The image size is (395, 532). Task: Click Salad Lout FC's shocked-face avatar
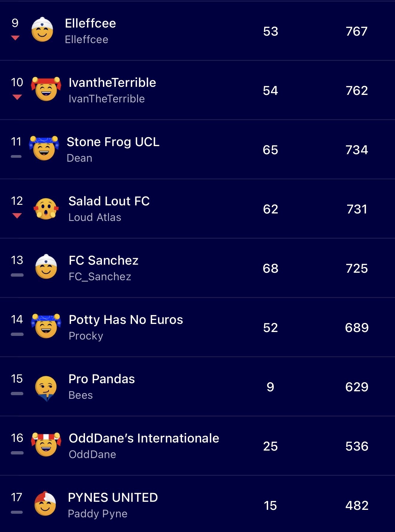click(46, 208)
